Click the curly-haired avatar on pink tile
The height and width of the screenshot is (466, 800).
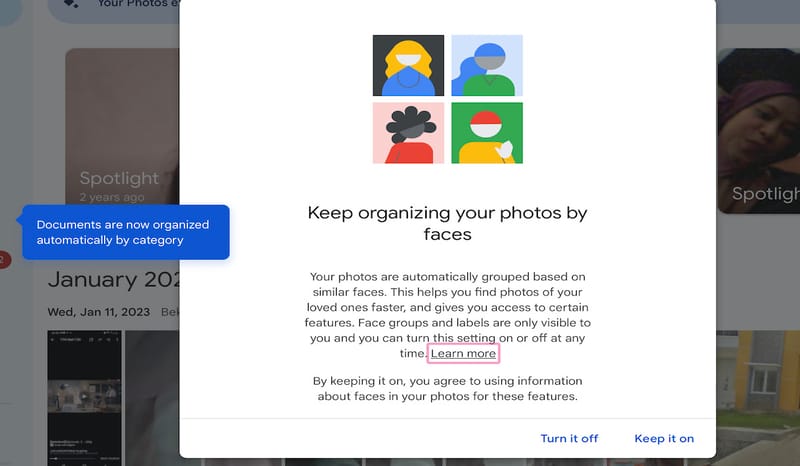pyautogui.click(x=408, y=132)
